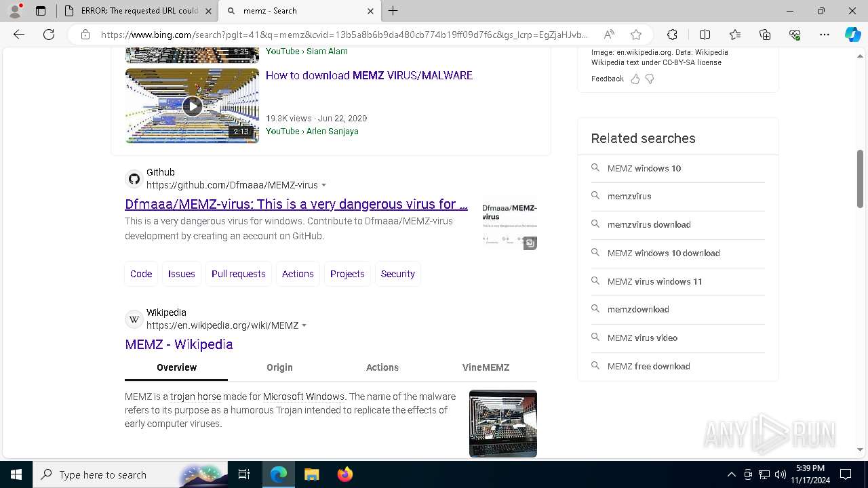Select the VineMEMZ tab
Screen dimensions: 868x488
tap(486, 367)
